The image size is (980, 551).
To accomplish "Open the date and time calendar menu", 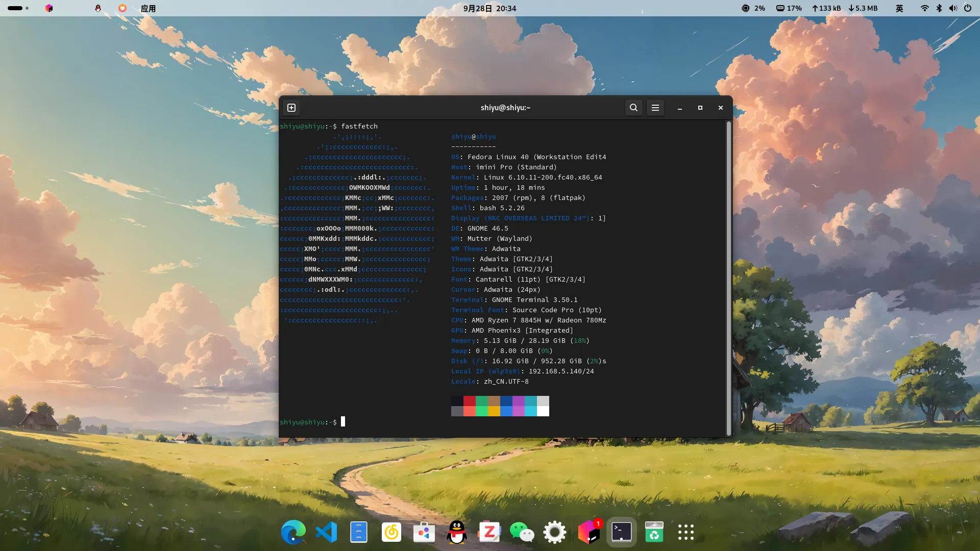I will (489, 8).
